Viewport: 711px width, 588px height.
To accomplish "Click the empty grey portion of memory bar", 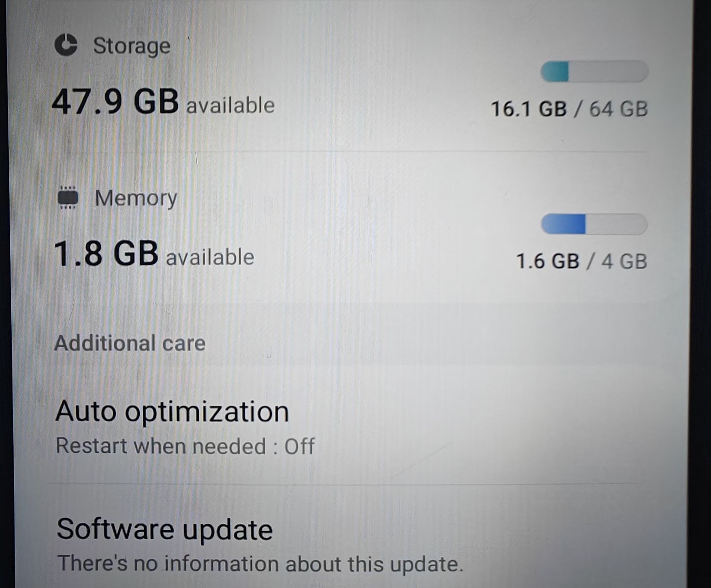I will (x=617, y=224).
